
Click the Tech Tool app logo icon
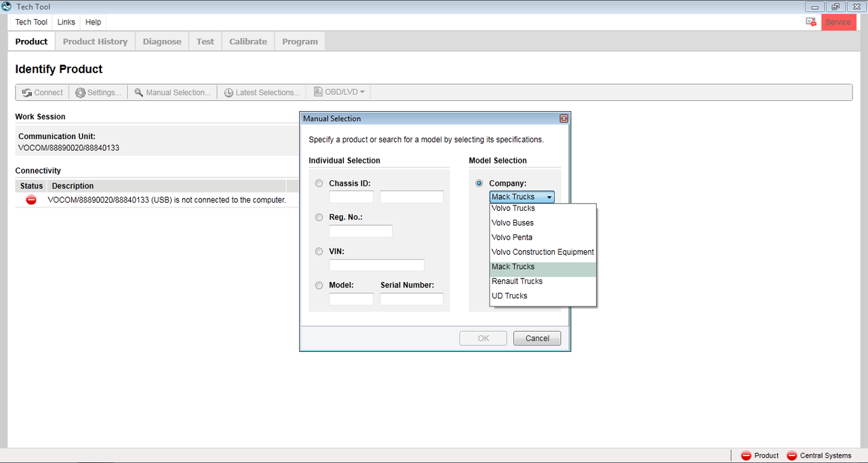pos(7,6)
